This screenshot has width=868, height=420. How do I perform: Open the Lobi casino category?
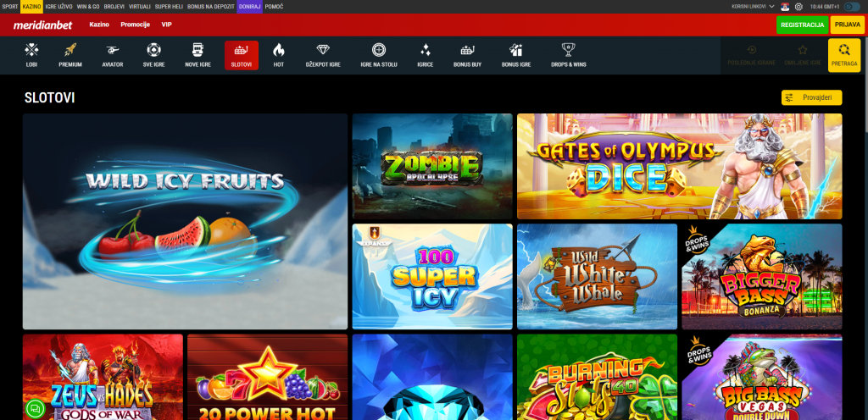tap(31, 55)
